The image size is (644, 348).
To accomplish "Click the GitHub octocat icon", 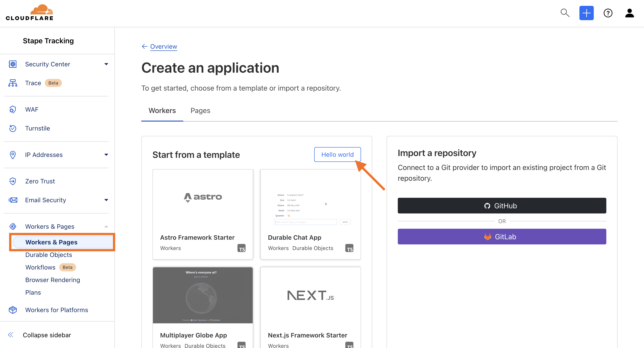I will [x=487, y=206].
